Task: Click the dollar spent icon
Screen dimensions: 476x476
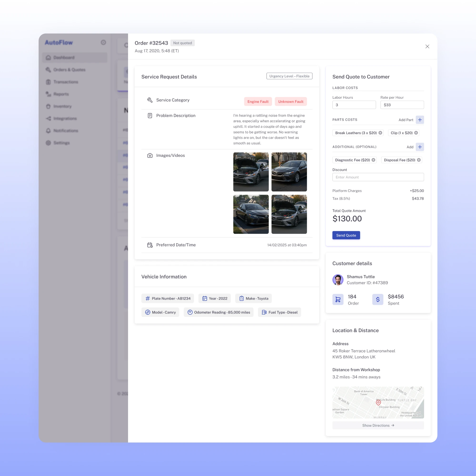Action: [378, 300]
